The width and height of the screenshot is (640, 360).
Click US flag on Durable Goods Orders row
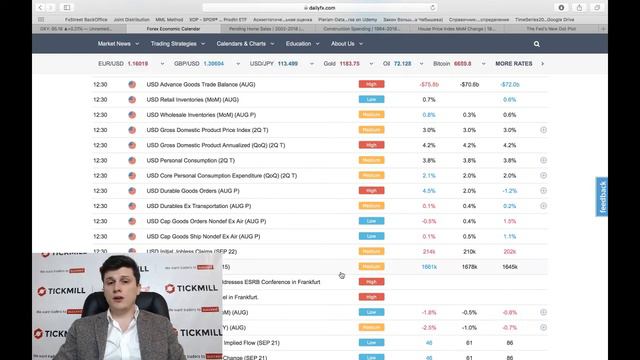click(x=132, y=191)
